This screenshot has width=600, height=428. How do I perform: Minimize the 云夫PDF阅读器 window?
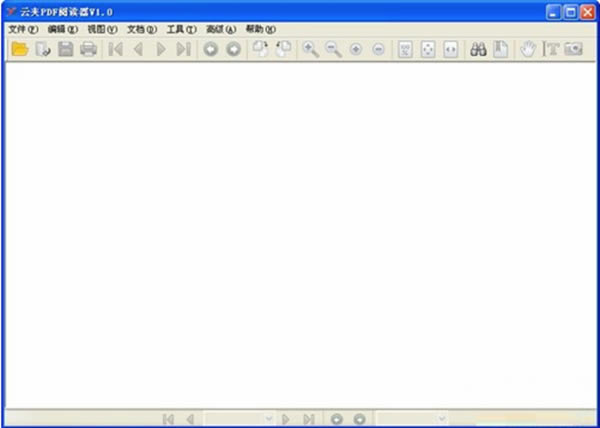pos(553,13)
